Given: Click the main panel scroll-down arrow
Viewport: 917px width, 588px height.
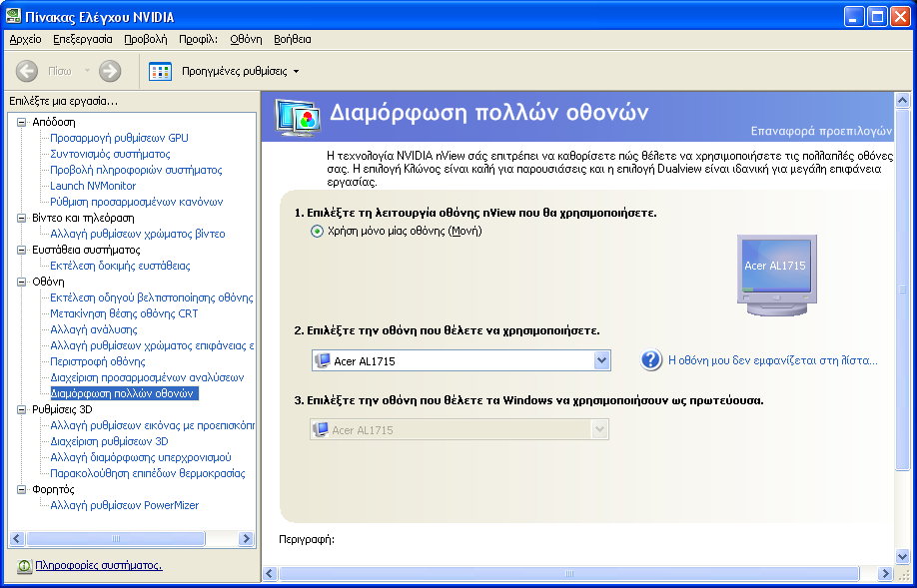Looking at the screenshot, I should tap(902, 557).
